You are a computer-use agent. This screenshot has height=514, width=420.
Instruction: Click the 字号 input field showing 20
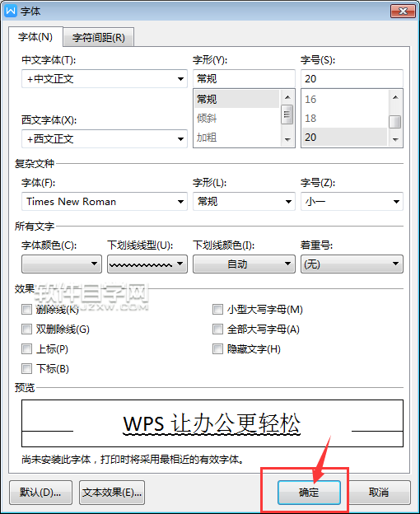coord(352,79)
